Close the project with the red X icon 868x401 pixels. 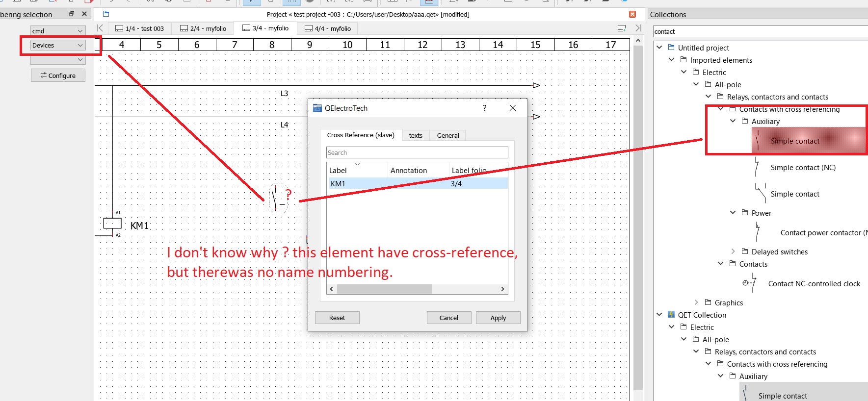[x=632, y=14]
